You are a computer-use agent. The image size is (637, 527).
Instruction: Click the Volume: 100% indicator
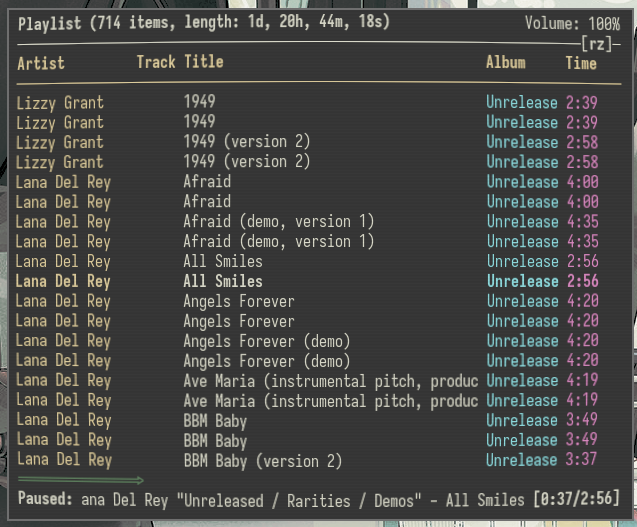572,23
